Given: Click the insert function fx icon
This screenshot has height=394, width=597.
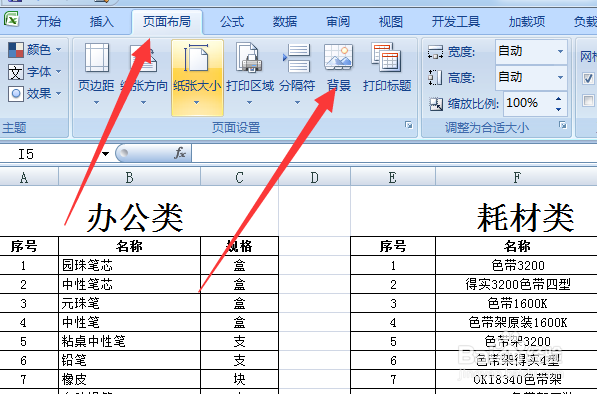Looking at the screenshot, I should point(180,153).
